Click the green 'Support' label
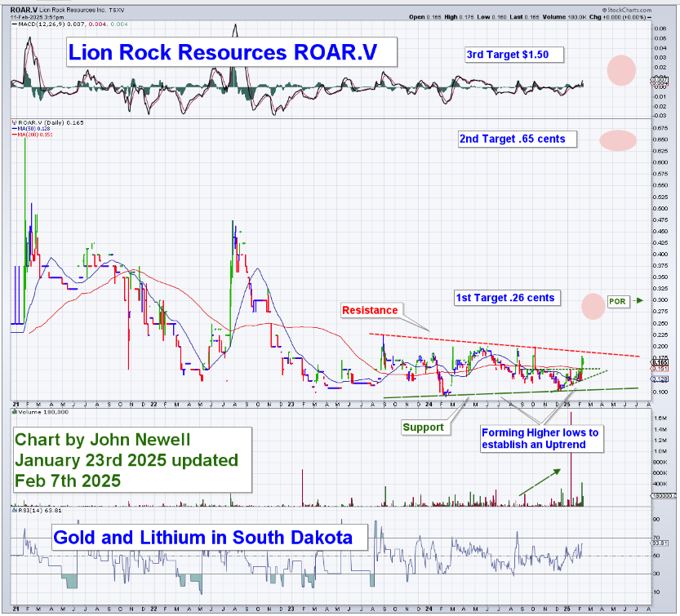680x616 pixels. 425,428
